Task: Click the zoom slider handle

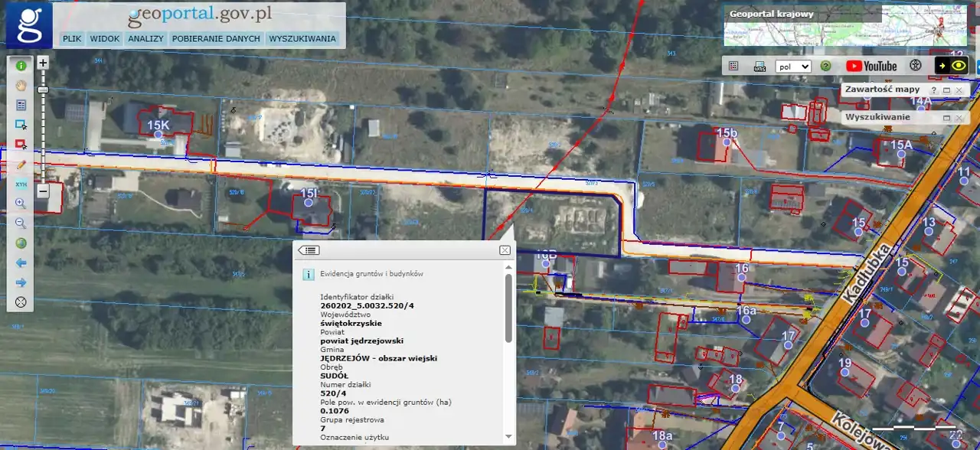Action: pyautogui.click(x=43, y=90)
